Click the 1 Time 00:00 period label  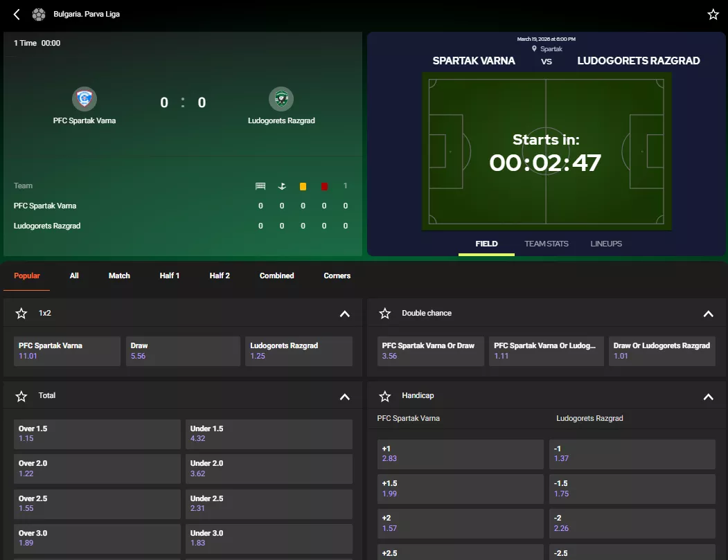click(x=37, y=43)
